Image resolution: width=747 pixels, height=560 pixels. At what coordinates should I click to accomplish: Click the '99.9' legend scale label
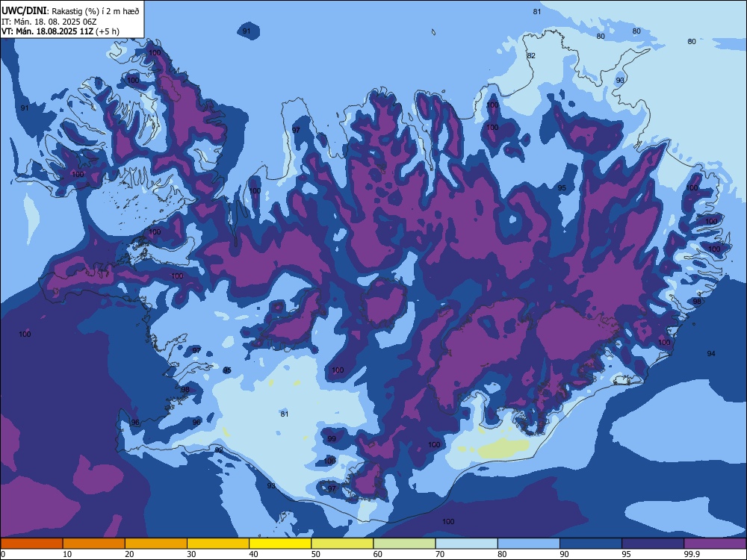[692, 554]
